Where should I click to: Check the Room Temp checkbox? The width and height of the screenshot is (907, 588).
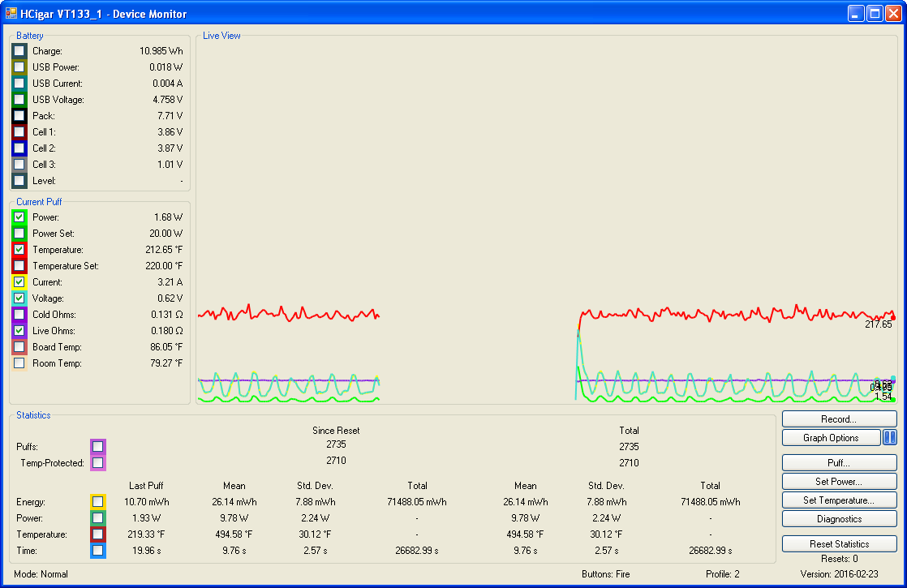(19, 363)
